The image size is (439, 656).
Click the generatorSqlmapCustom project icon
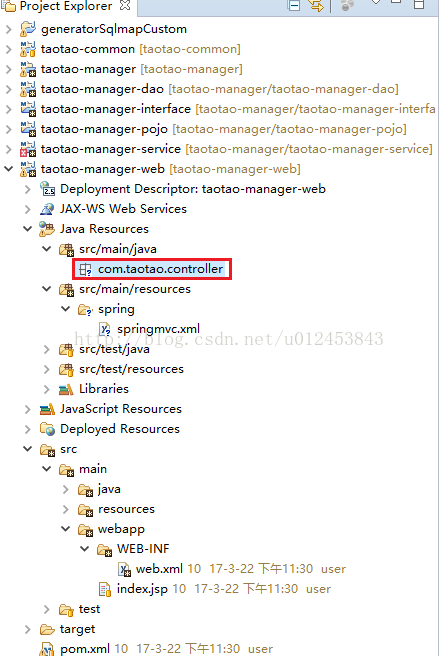coord(28,29)
